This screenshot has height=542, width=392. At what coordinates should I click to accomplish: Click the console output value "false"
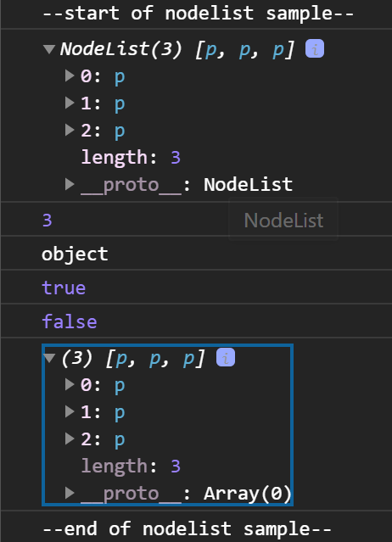(x=69, y=321)
